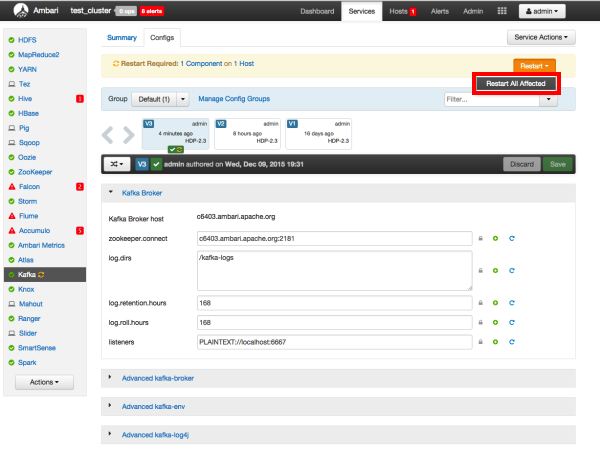
Task: Click the 1 Host link
Action: click(244, 63)
